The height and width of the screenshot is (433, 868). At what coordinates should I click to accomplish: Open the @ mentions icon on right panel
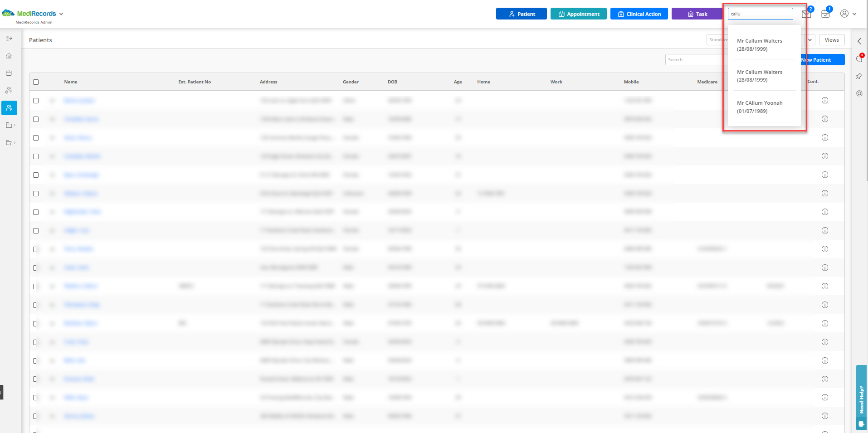point(859,93)
